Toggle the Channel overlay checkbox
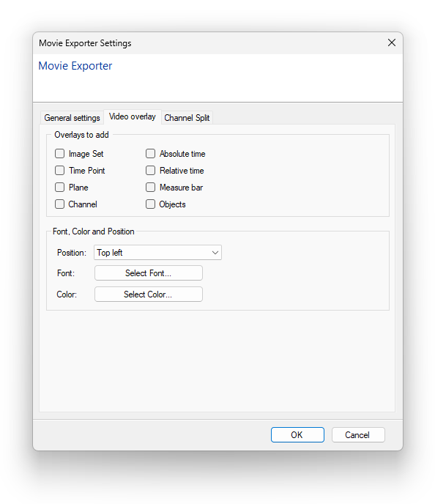The height and width of the screenshot is (504, 435). point(60,204)
